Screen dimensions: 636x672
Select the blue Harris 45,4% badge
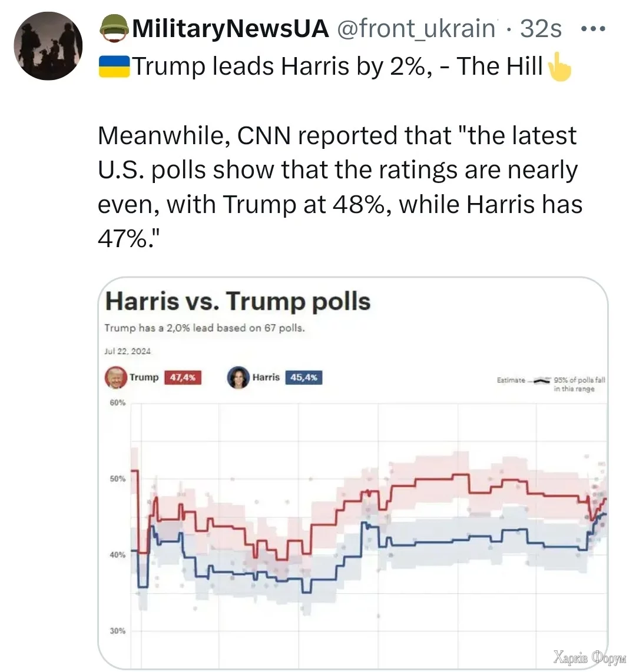click(303, 378)
